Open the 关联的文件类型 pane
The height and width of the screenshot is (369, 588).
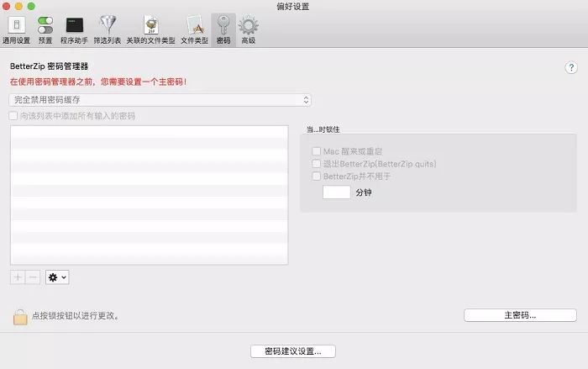(x=150, y=30)
